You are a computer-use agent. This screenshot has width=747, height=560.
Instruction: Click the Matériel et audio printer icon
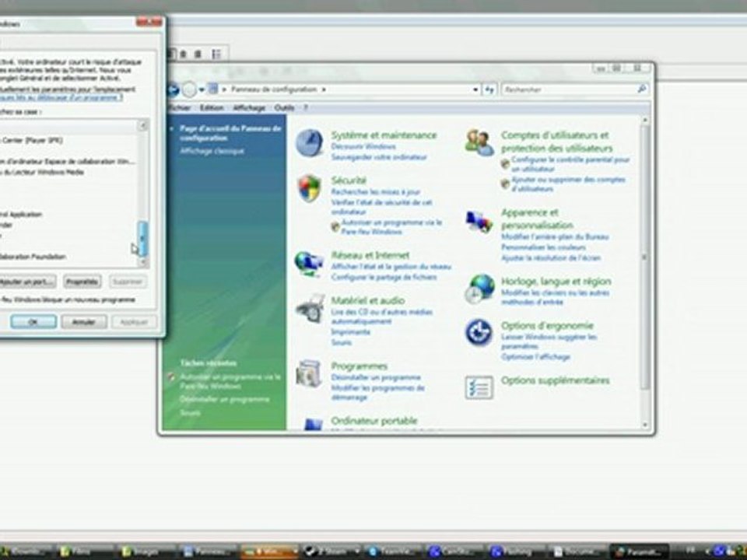click(x=310, y=308)
